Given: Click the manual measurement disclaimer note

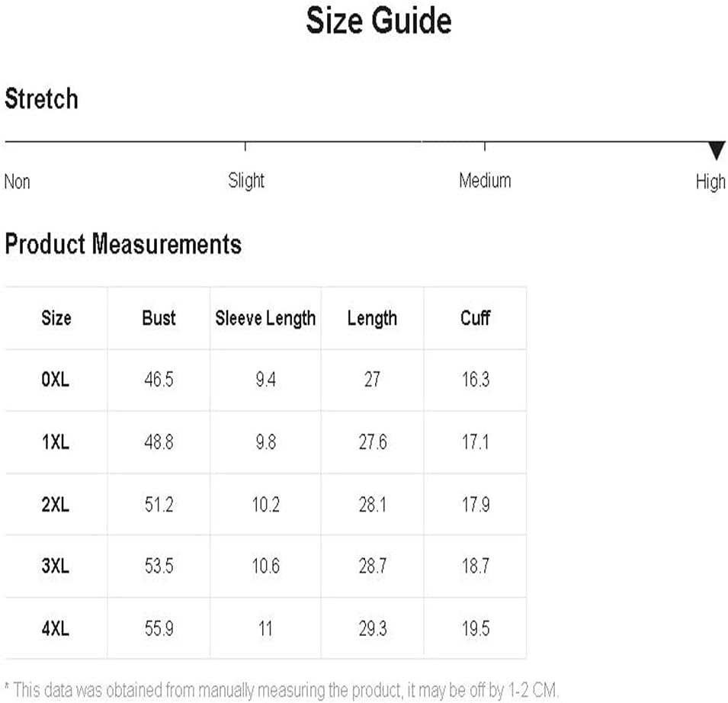Looking at the screenshot, I should [x=282, y=691].
